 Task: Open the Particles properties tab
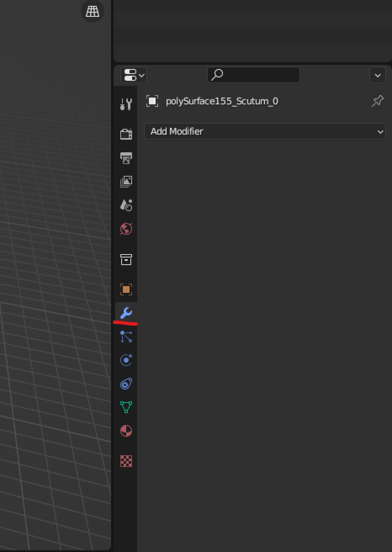(x=126, y=337)
